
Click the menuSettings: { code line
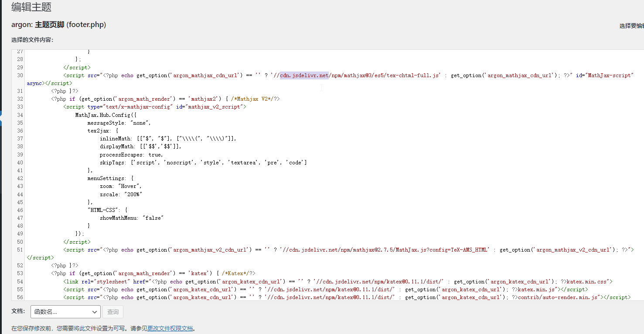[x=111, y=178]
